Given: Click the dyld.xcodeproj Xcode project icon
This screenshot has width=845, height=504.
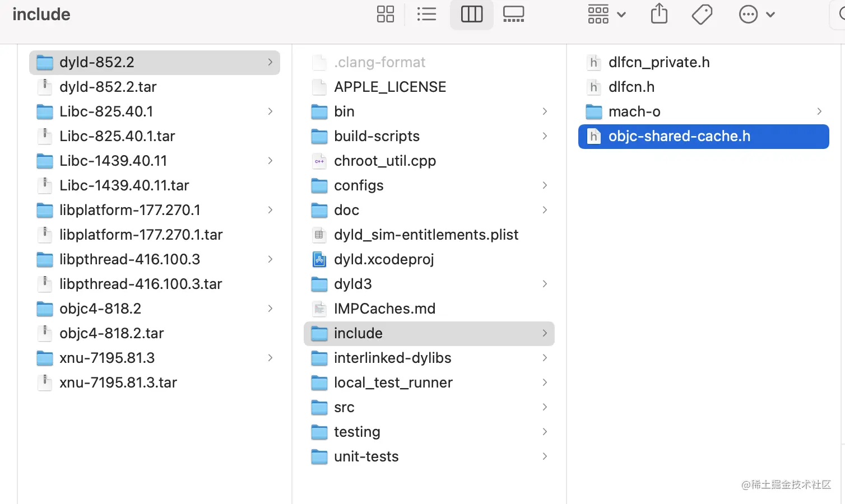Looking at the screenshot, I should (x=319, y=259).
